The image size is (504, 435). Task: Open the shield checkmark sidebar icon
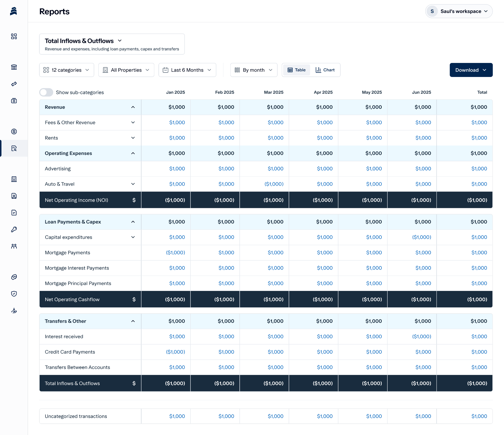pos(14,294)
